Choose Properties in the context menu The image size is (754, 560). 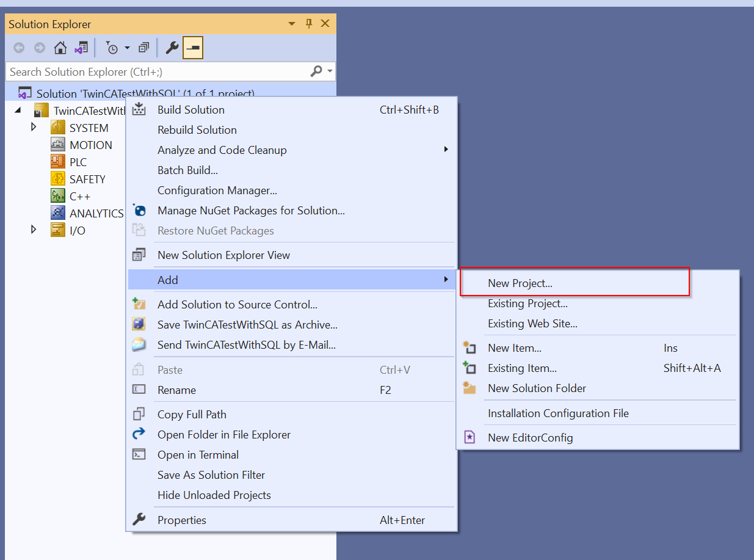pos(291,520)
